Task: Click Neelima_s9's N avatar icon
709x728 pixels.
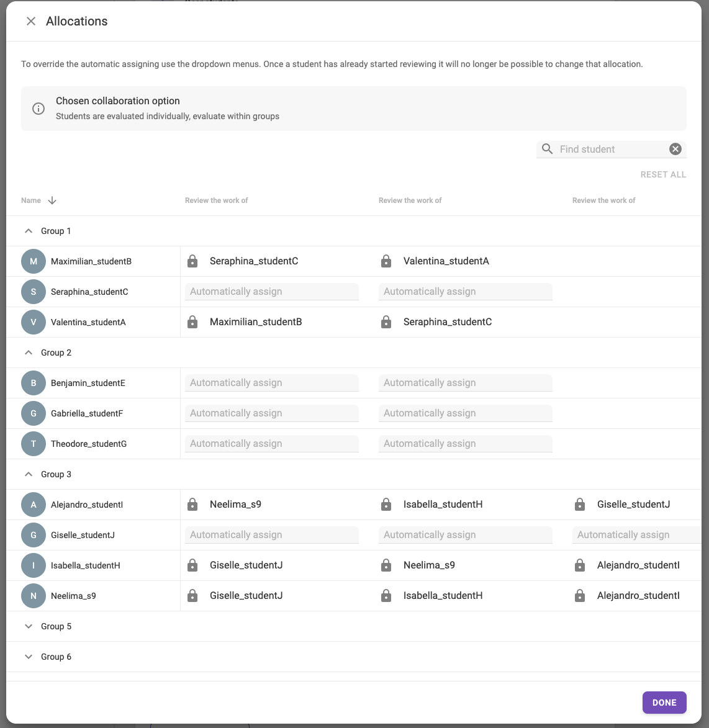Action: click(x=34, y=596)
